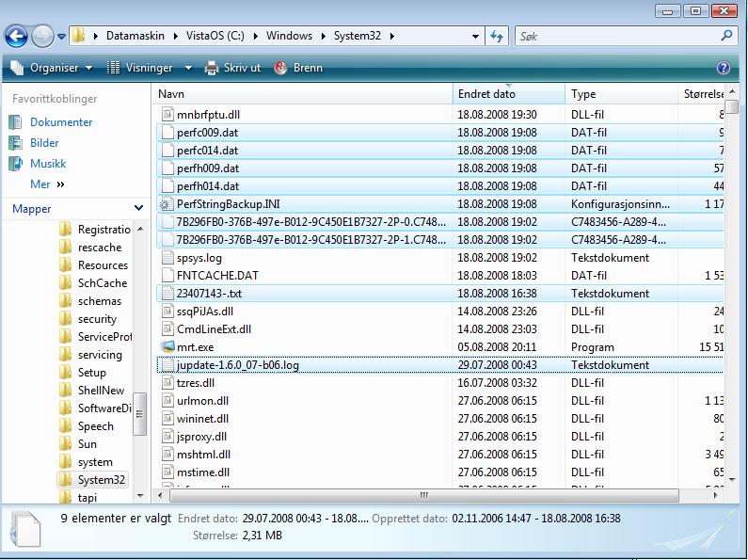
Task: Click the wininet.dll file icon
Action: click(x=167, y=419)
